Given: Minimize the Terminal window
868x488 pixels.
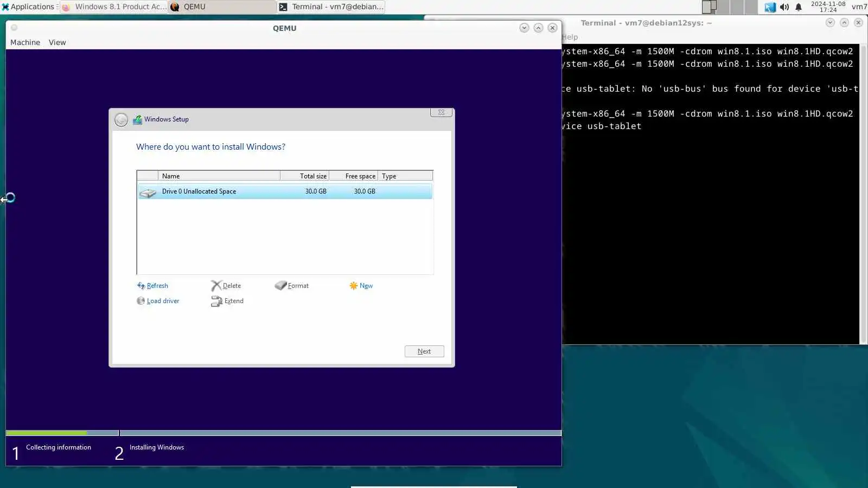Looking at the screenshot, I should tap(830, 22).
